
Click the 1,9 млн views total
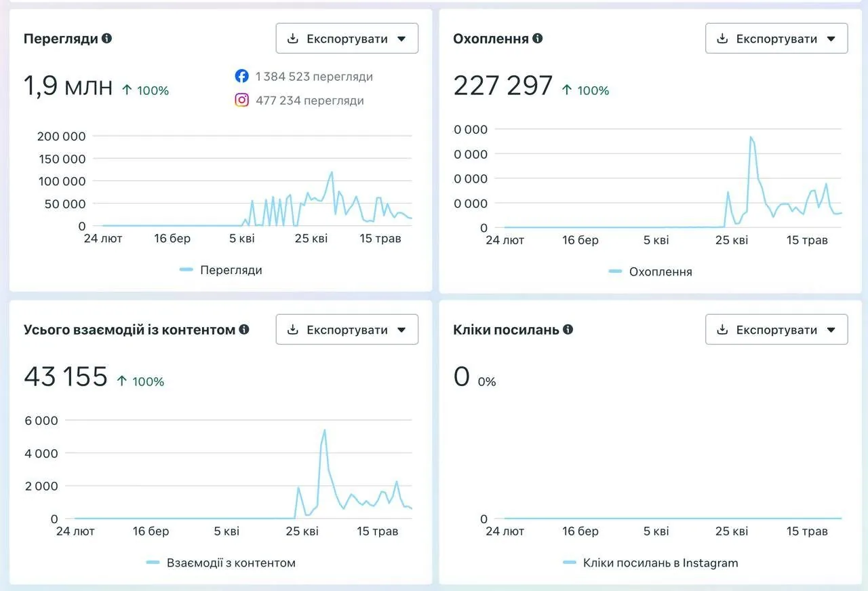[x=68, y=87]
